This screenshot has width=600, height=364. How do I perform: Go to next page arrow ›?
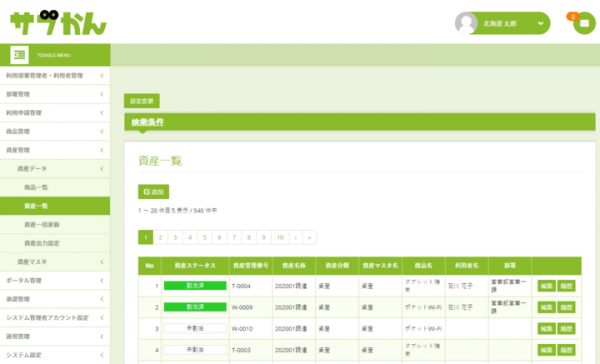[295, 237]
